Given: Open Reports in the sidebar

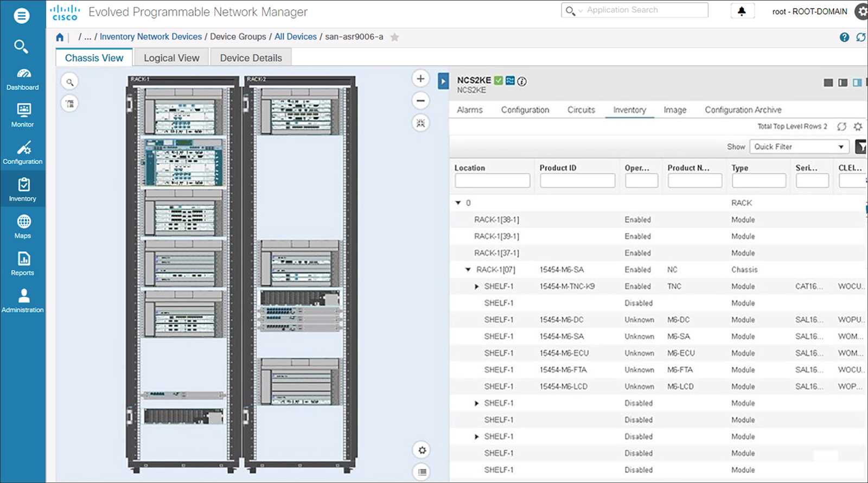Looking at the screenshot, I should pos(23,264).
